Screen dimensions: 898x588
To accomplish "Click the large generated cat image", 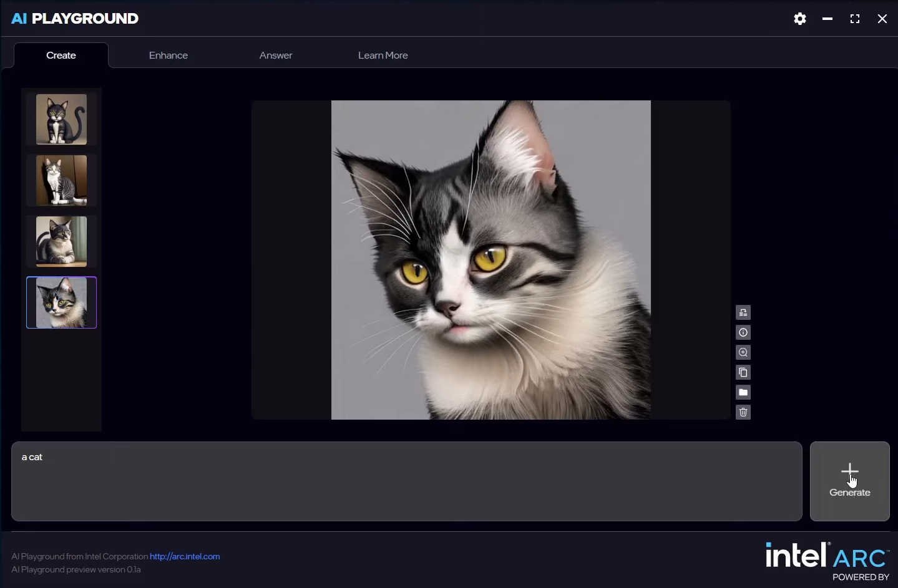I will pos(490,259).
